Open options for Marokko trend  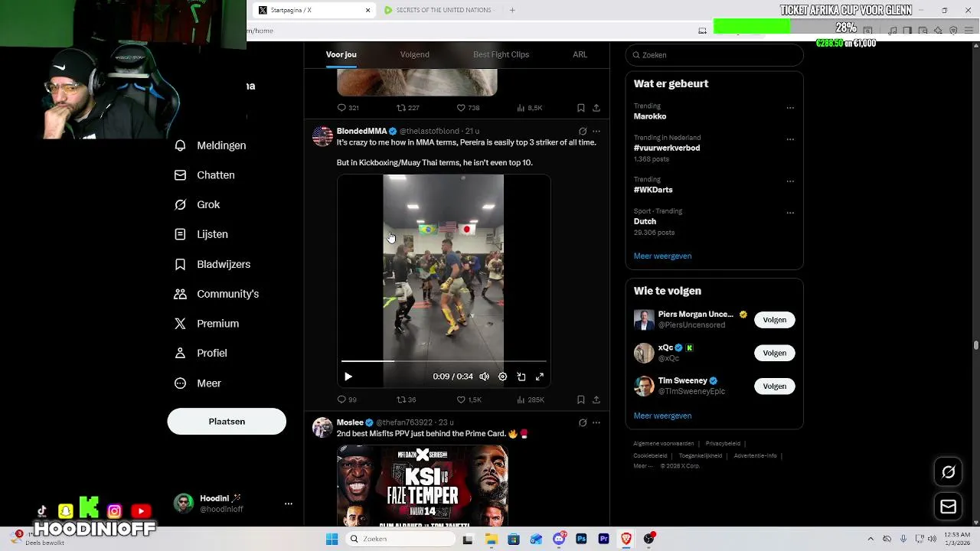tap(790, 108)
